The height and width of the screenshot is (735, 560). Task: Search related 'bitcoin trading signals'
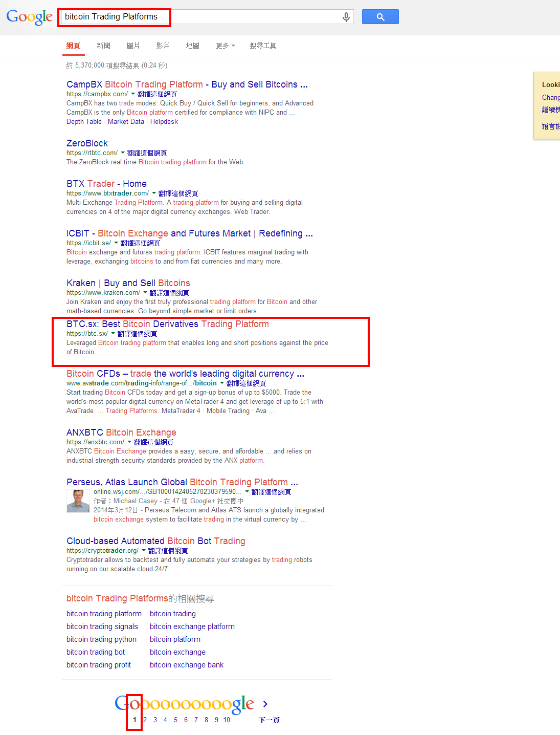coord(102,626)
